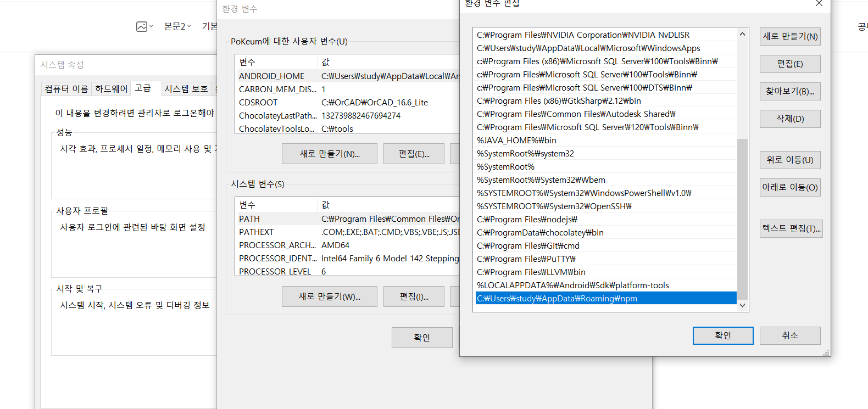
Task: Click 새로 만들기(N)... under user variables
Action: (x=330, y=154)
